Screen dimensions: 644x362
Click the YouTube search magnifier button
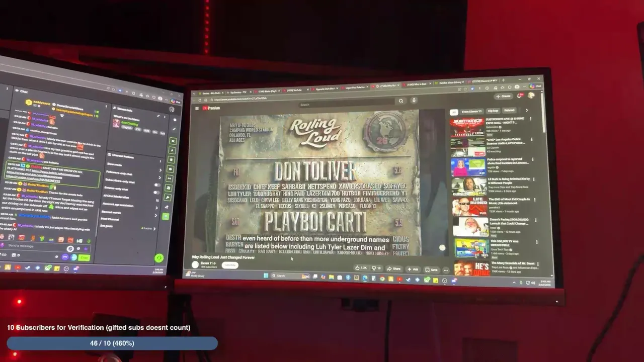click(401, 101)
